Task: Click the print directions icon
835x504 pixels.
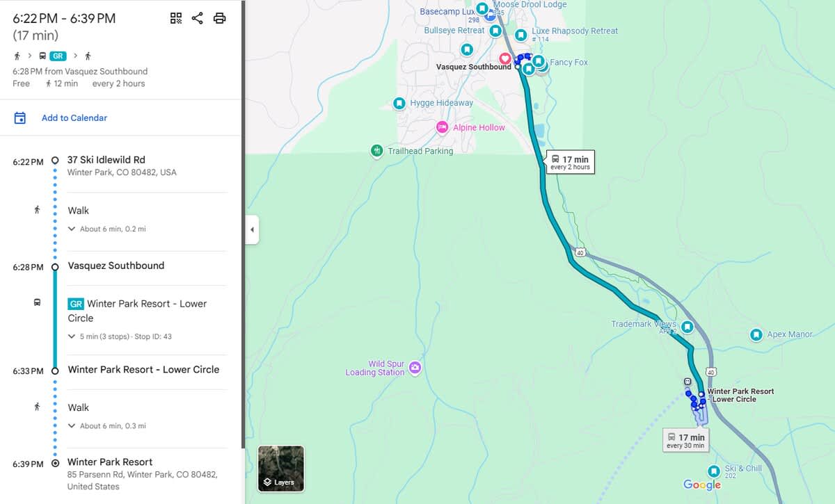Action: 219,19
